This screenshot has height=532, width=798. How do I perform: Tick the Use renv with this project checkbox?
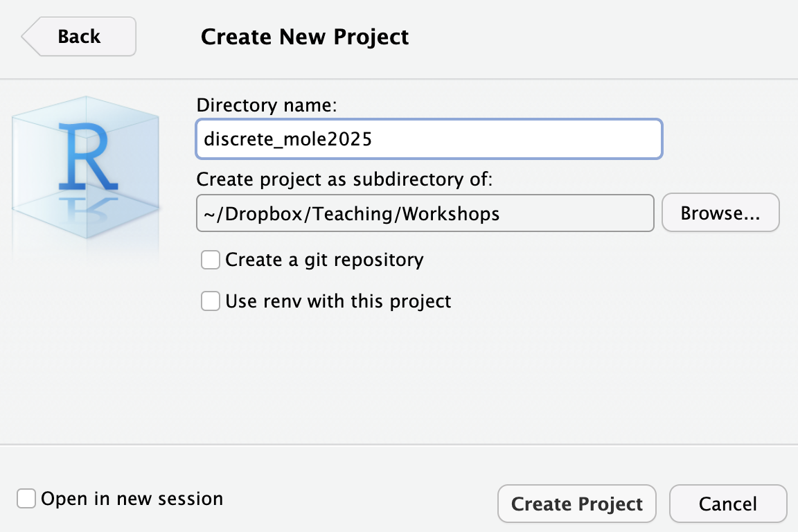[x=210, y=301]
